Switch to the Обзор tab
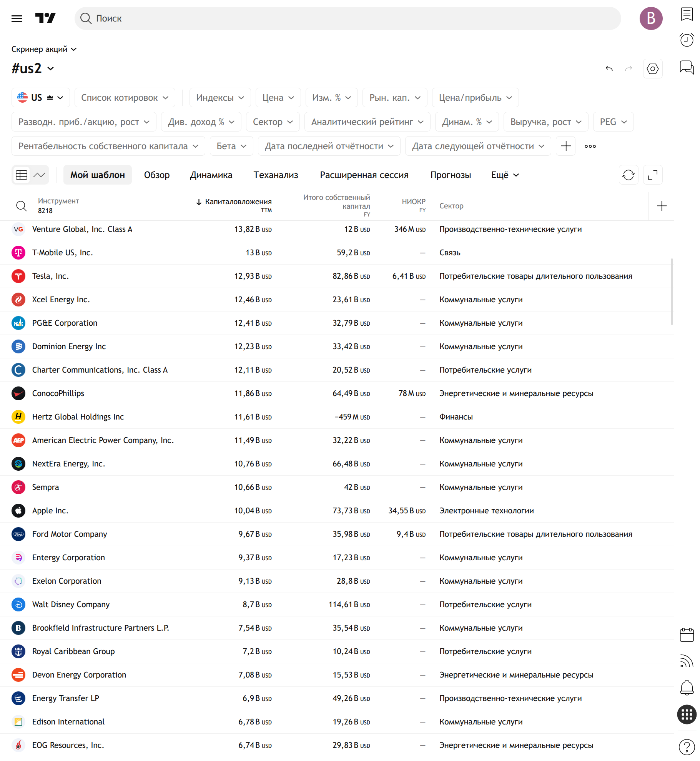This screenshot has width=700, height=761. (157, 175)
